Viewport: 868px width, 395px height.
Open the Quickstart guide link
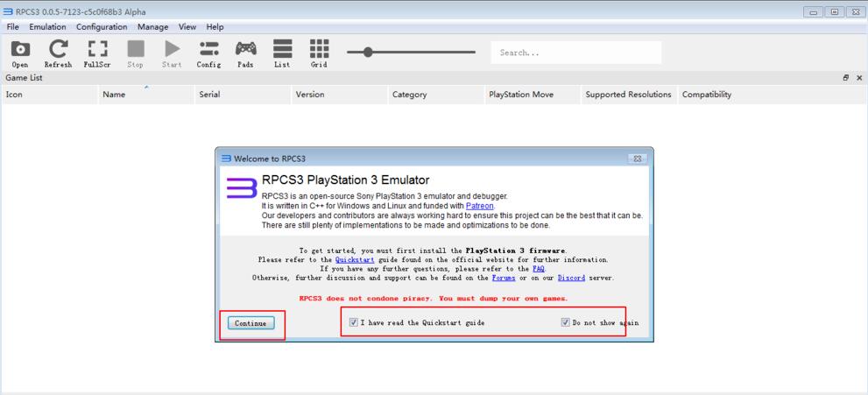point(355,259)
